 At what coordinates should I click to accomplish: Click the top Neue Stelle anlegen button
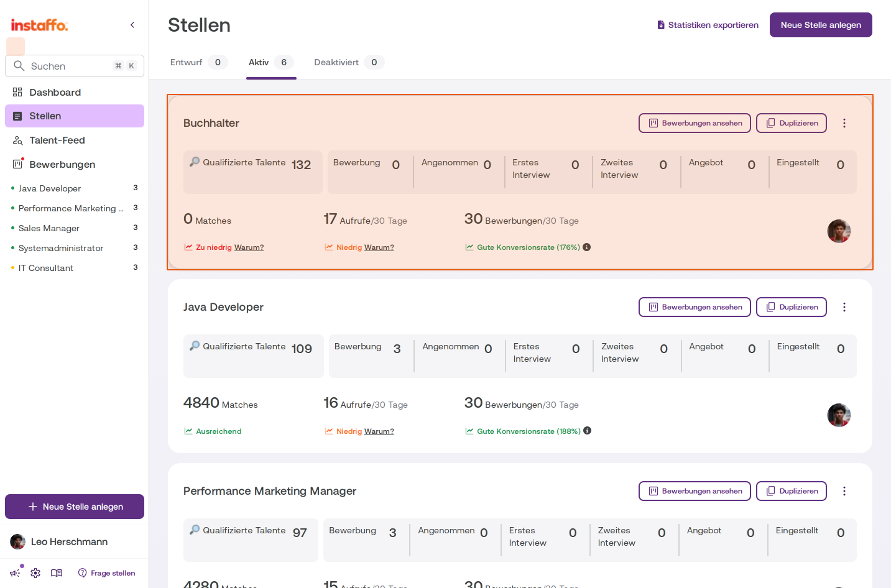(821, 25)
